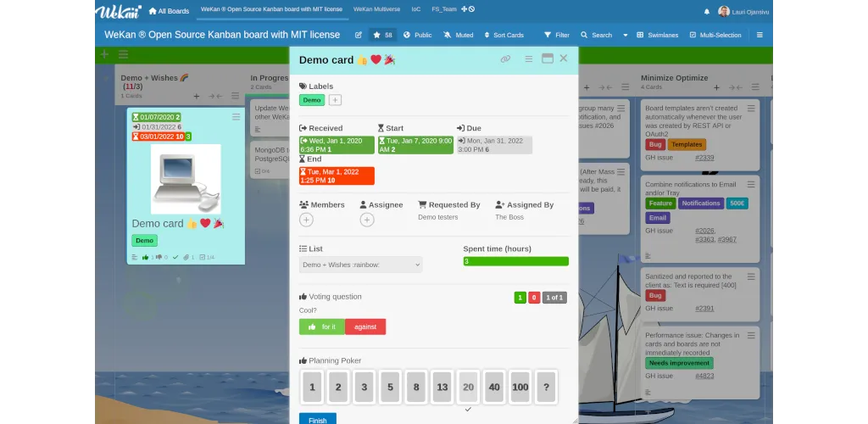Add a label with plus button
The image size is (868, 424).
click(x=335, y=100)
